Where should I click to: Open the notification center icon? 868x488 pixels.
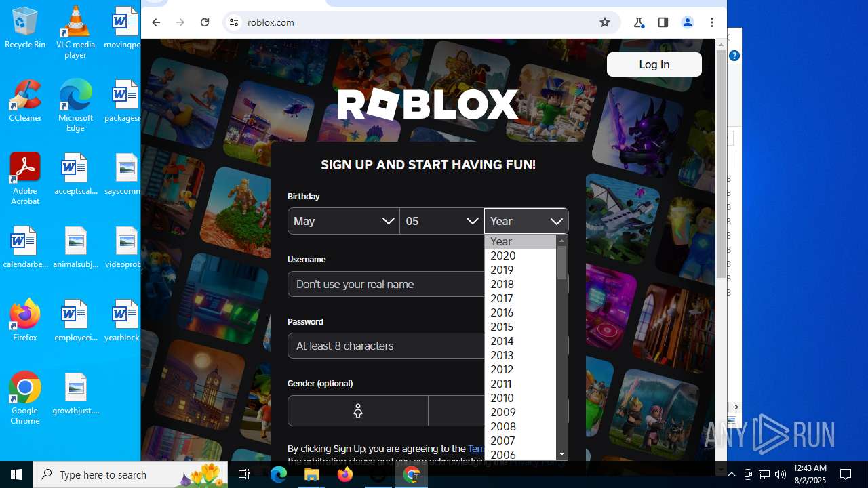(x=846, y=474)
